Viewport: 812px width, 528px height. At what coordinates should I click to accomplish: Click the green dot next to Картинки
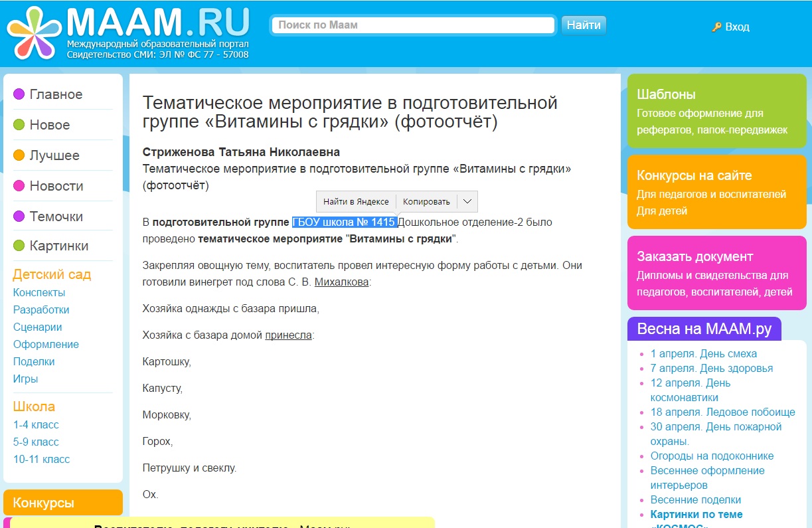(19, 246)
